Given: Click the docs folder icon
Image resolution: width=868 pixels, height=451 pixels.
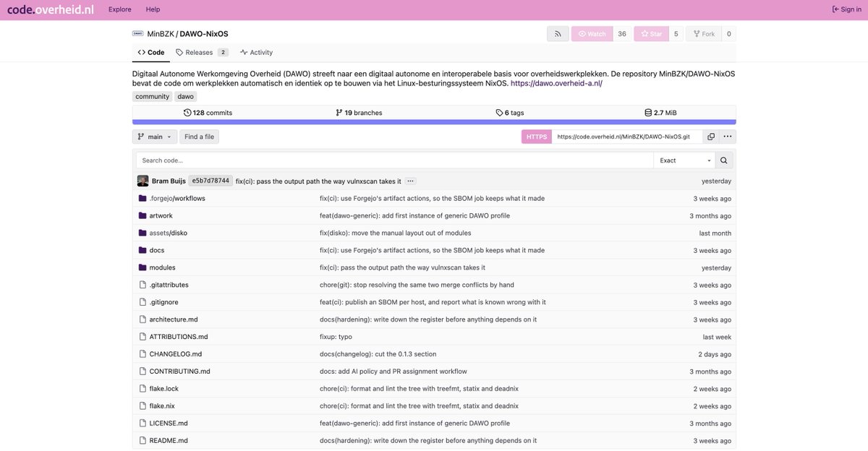Looking at the screenshot, I should [142, 250].
